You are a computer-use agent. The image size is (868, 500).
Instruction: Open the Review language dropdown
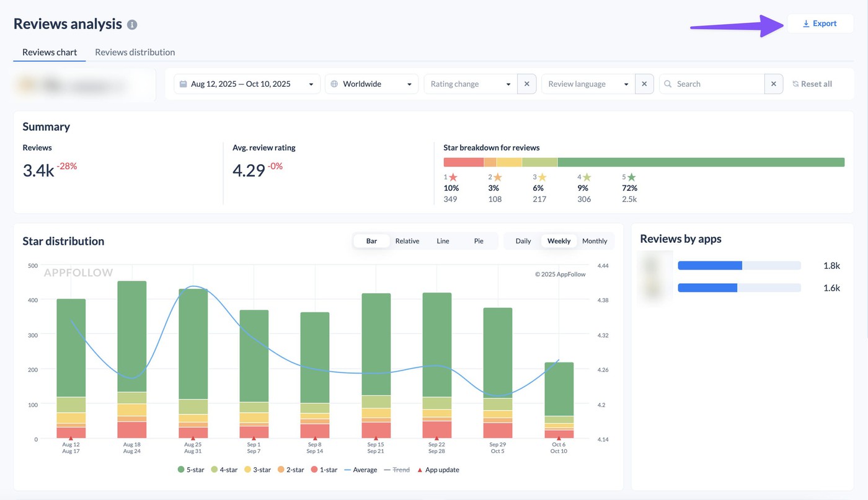588,84
